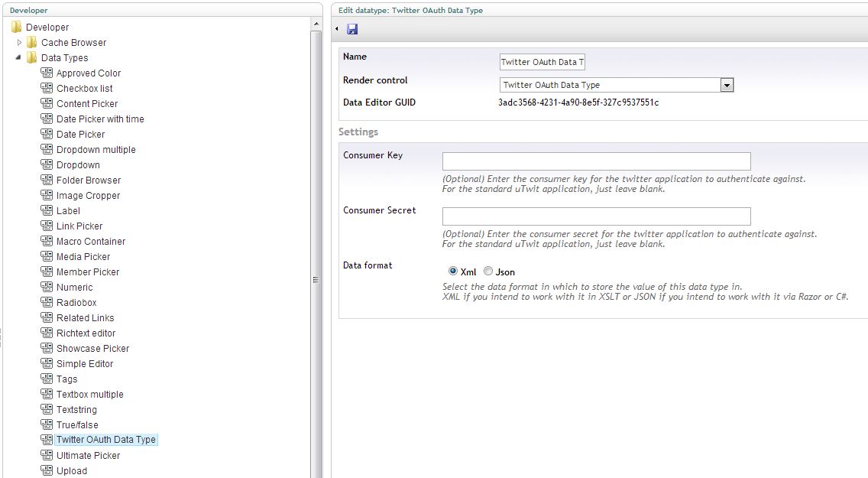Viewport: 868px width, 478px height.
Task: Click the Consumer Secret input field
Action: (596, 216)
